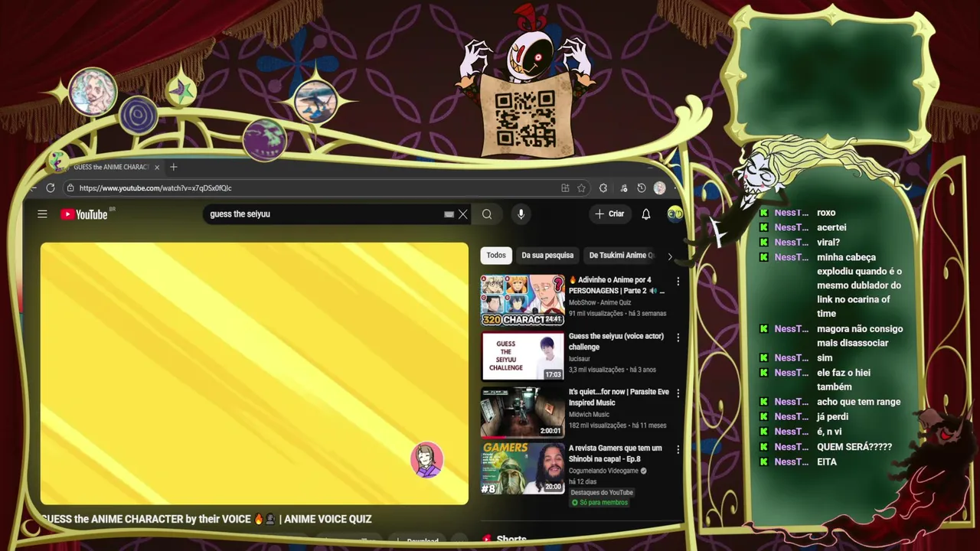
Task: Open the history clock icon in toolbar
Action: point(642,187)
